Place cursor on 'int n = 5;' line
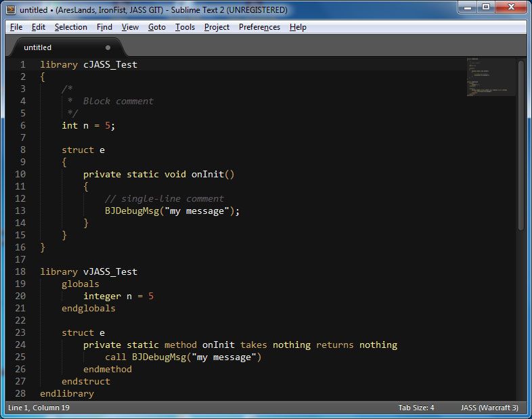Viewport: 532px width, 419px height. tap(88, 125)
